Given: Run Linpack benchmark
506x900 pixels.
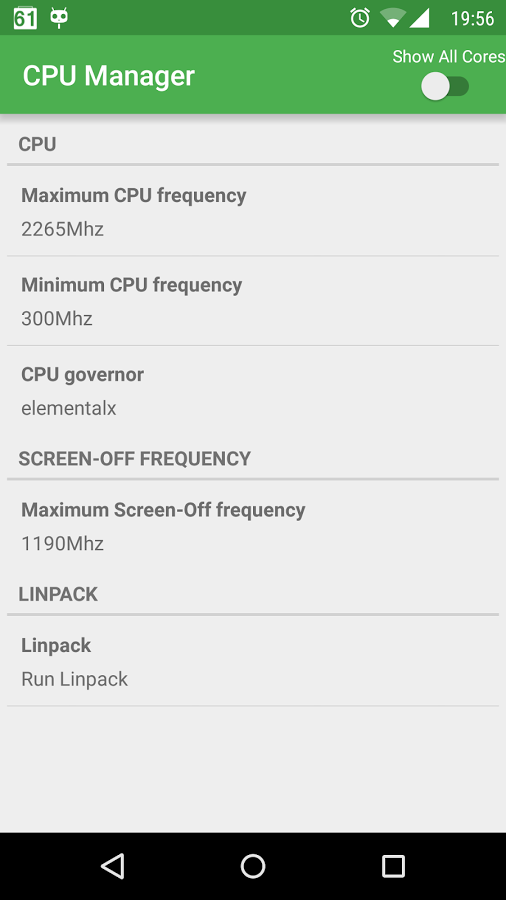Looking at the screenshot, I should point(253,661).
